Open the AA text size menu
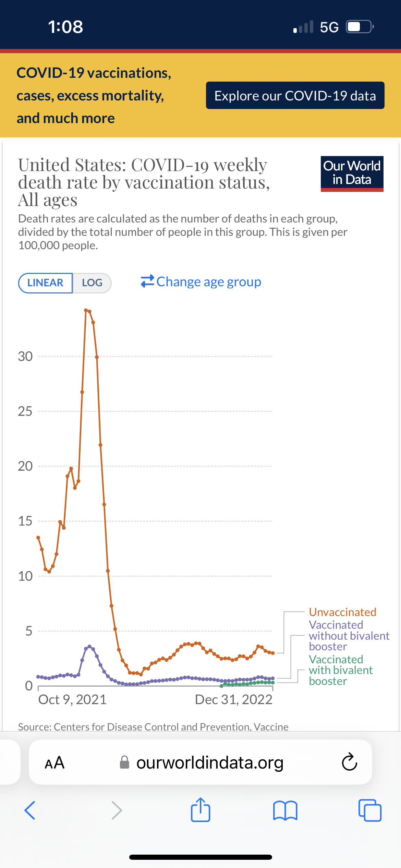Screen dimensions: 401x868 pos(55,763)
